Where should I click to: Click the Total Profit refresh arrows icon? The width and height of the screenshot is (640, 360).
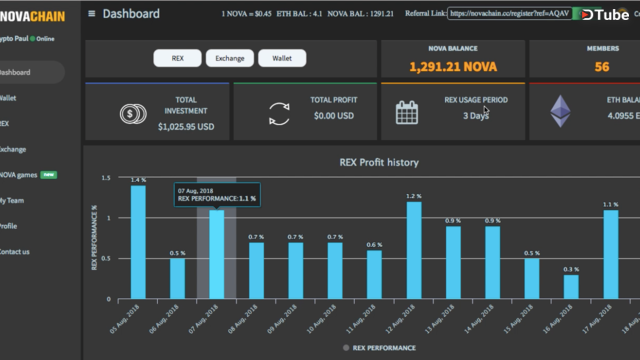279,114
